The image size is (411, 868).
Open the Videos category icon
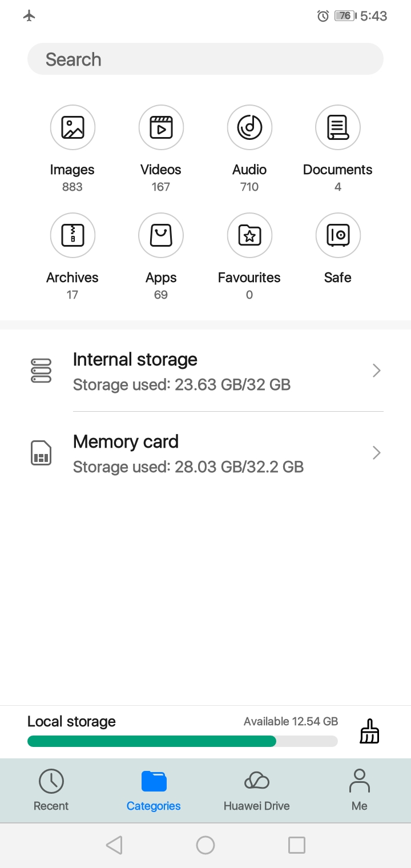pyautogui.click(x=161, y=127)
